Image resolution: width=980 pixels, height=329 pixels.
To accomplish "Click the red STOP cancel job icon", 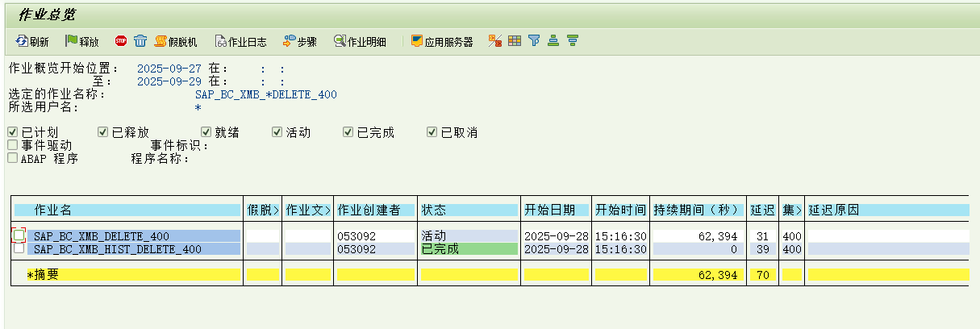I will [121, 40].
